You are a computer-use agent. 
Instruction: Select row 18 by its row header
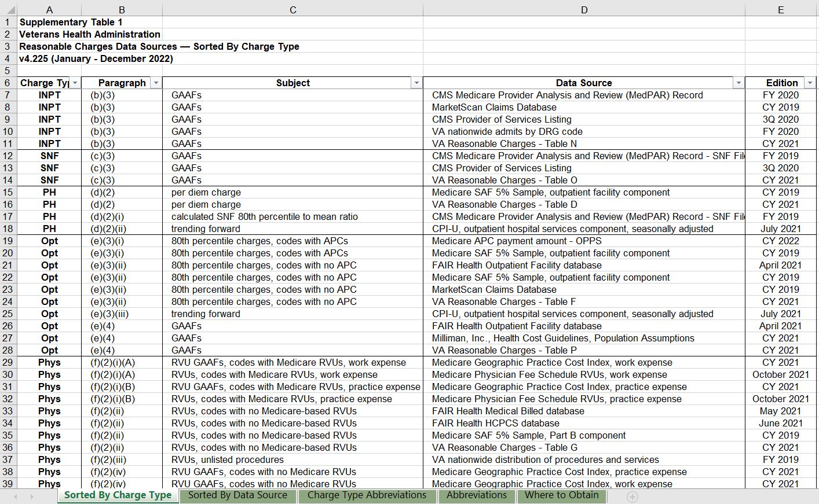pos(8,229)
